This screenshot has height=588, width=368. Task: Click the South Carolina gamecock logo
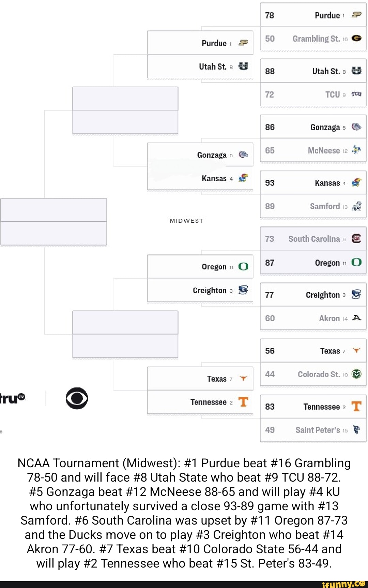pos(356,238)
